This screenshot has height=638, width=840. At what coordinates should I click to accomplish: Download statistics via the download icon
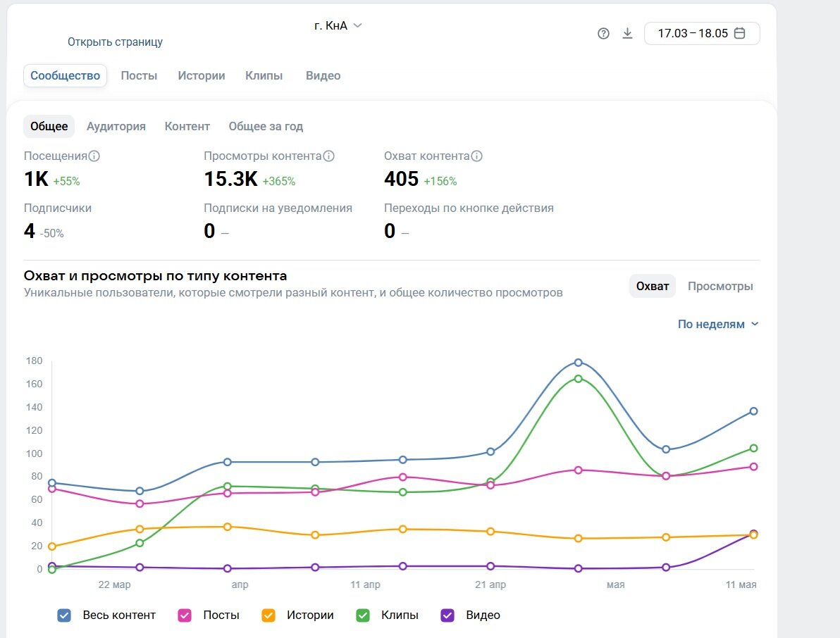[x=627, y=34]
